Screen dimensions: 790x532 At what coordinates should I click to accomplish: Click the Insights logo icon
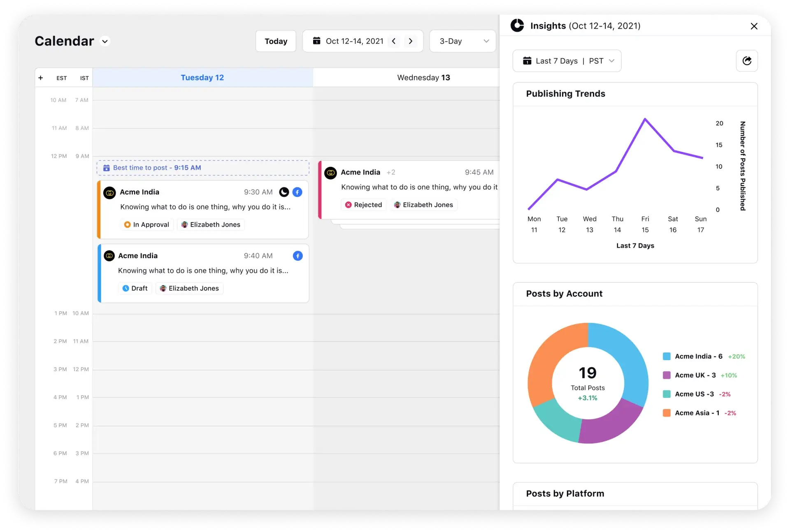pyautogui.click(x=517, y=25)
